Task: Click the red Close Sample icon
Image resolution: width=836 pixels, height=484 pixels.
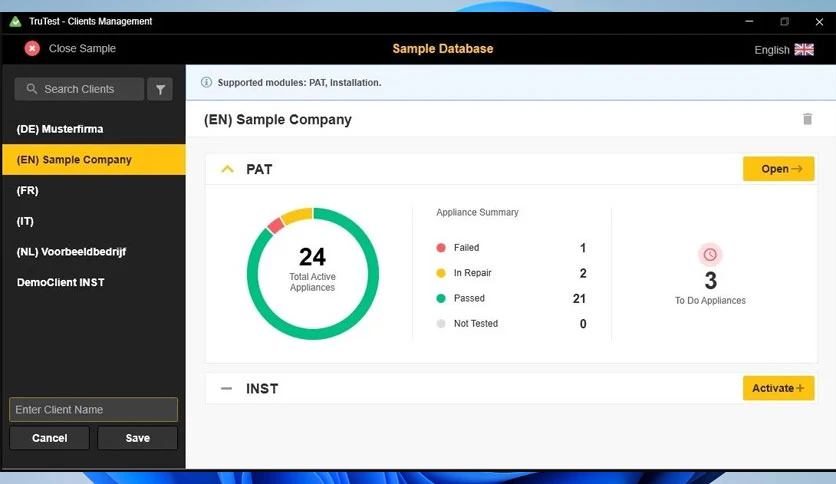Action: 32,49
